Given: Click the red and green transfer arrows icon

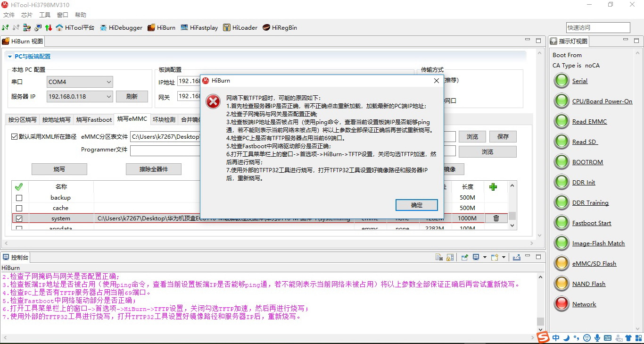Looking at the screenshot, I should click(48, 27).
